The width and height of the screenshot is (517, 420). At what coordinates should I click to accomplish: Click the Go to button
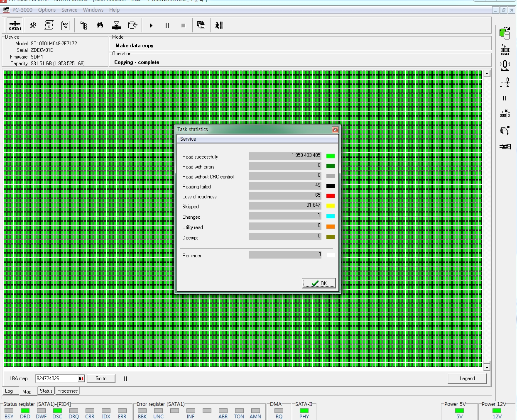point(101,378)
